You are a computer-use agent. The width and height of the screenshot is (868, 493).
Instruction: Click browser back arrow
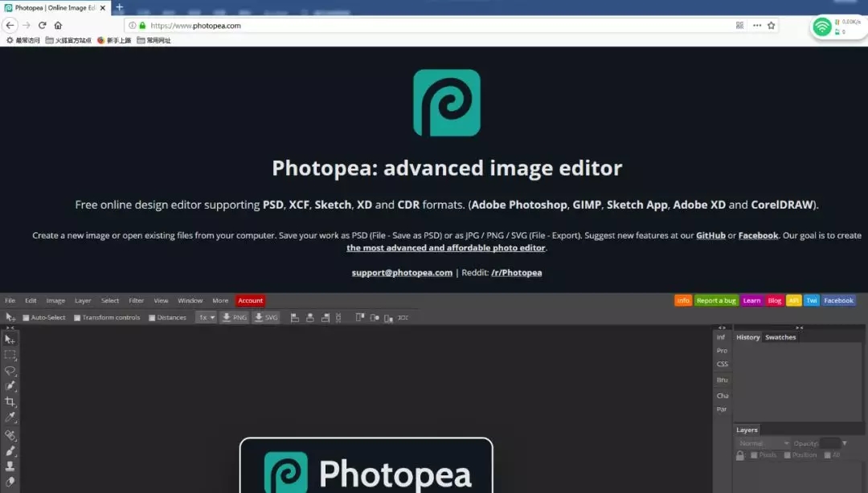tap(10, 26)
